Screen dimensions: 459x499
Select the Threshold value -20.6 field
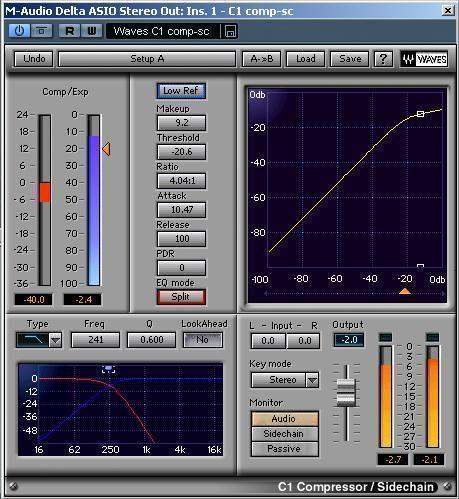[181, 152]
